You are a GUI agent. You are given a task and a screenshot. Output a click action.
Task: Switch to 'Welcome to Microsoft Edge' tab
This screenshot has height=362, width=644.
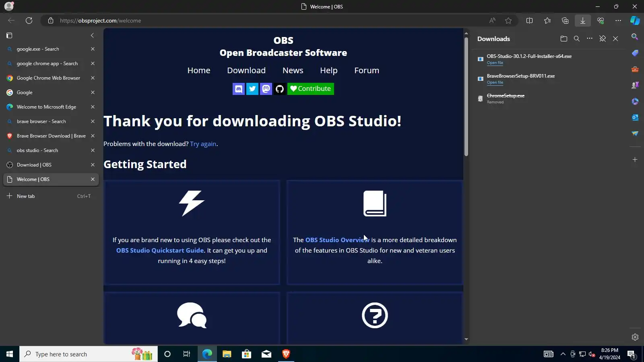pyautogui.click(x=51, y=107)
